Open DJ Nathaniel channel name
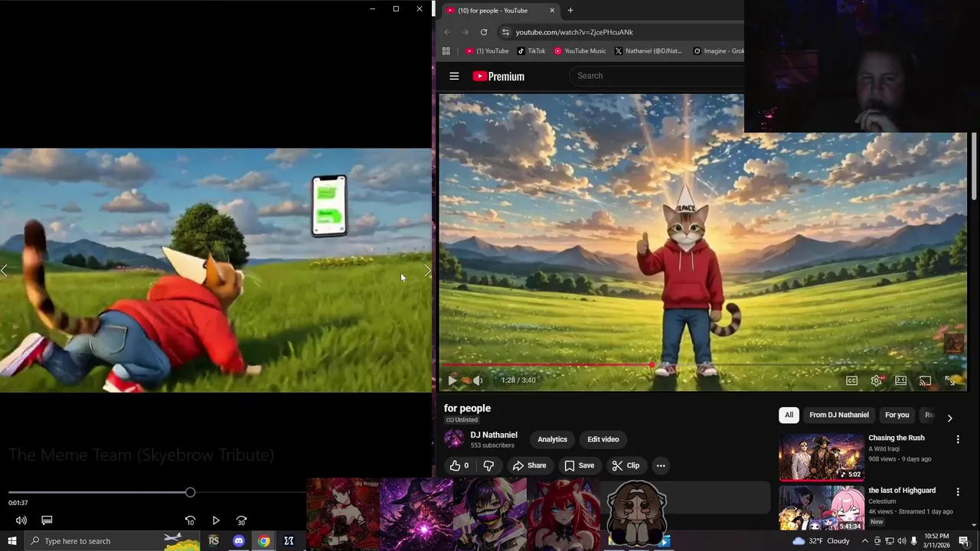The width and height of the screenshot is (980, 551). click(494, 435)
